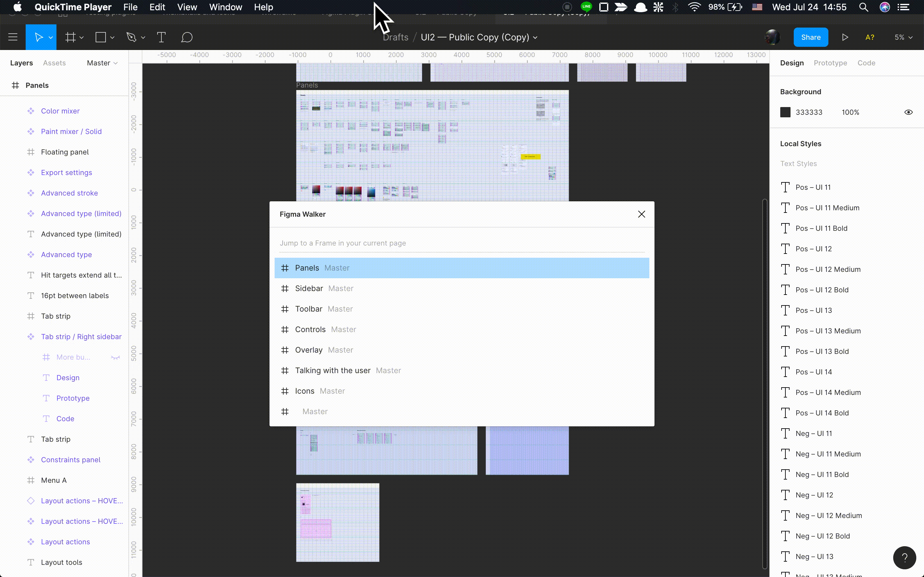This screenshot has width=924, height=577.
Task: Select the Move tool in toolbar
Action: click(x=38, y=38)
